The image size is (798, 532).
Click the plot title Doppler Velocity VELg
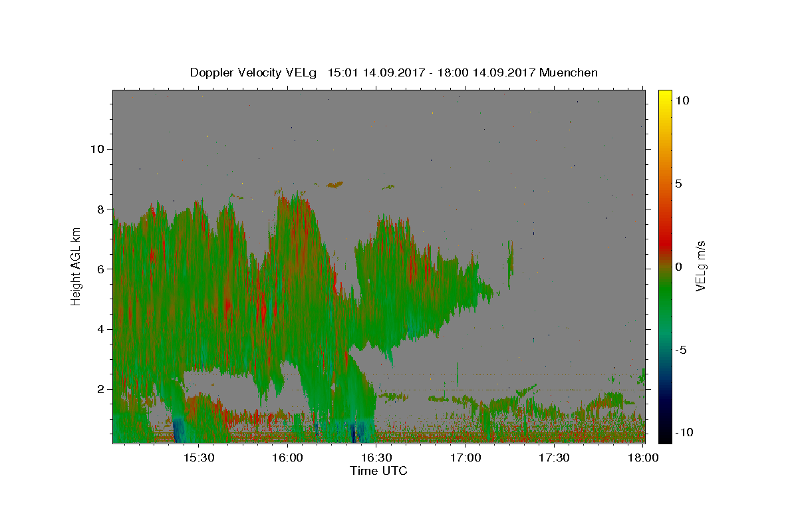253,72
